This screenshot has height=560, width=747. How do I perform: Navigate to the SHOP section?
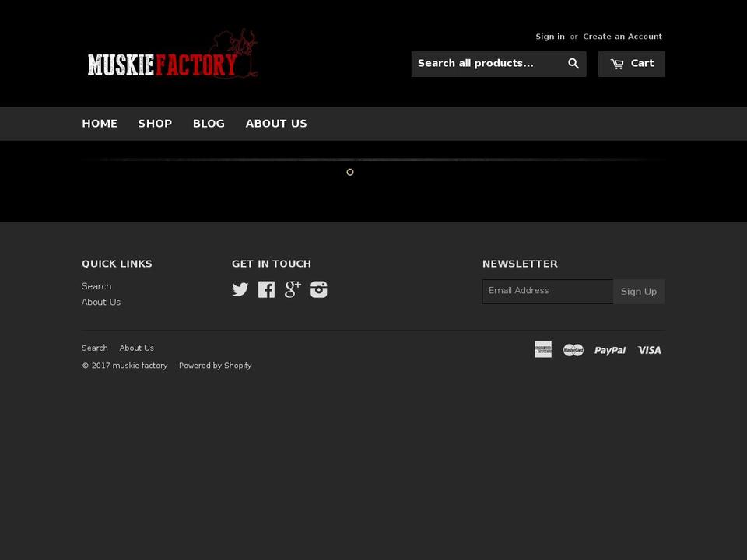click(x=155, y=123)
